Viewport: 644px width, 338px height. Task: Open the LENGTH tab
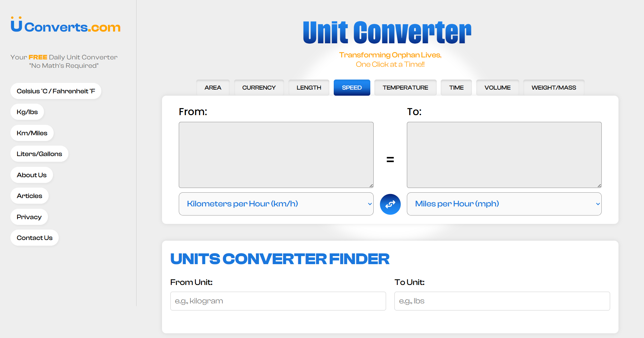[x=309, y=88]
